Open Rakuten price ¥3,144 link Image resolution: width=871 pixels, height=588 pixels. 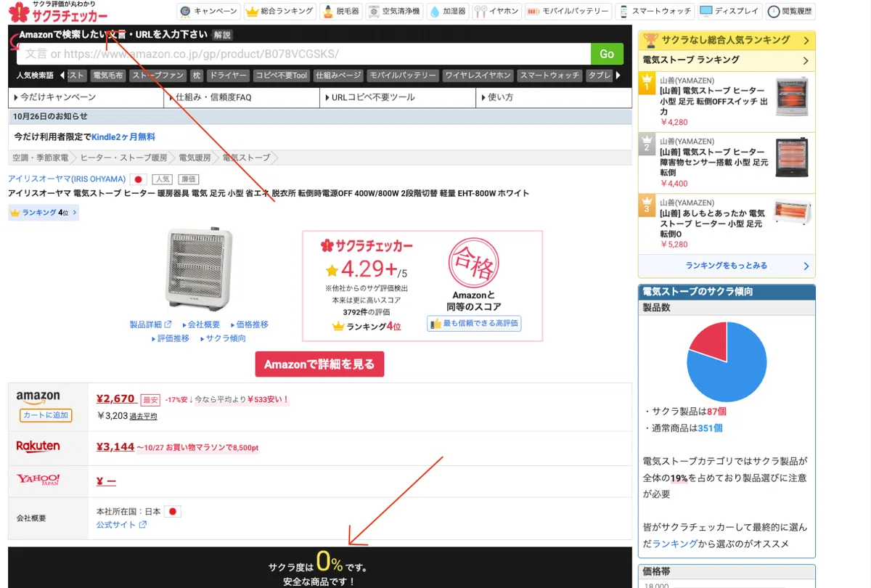point(115,446)
